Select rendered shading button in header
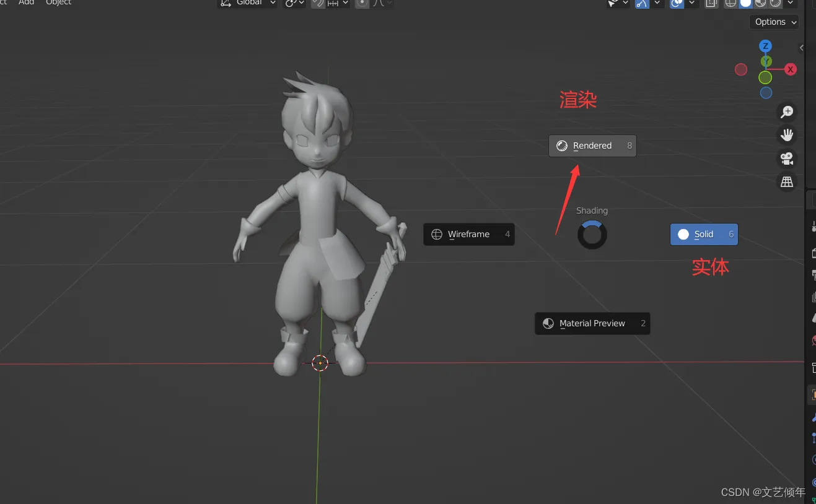Image resolution: width=816 pixels, height=504 pixels. (x=775, y=3)
